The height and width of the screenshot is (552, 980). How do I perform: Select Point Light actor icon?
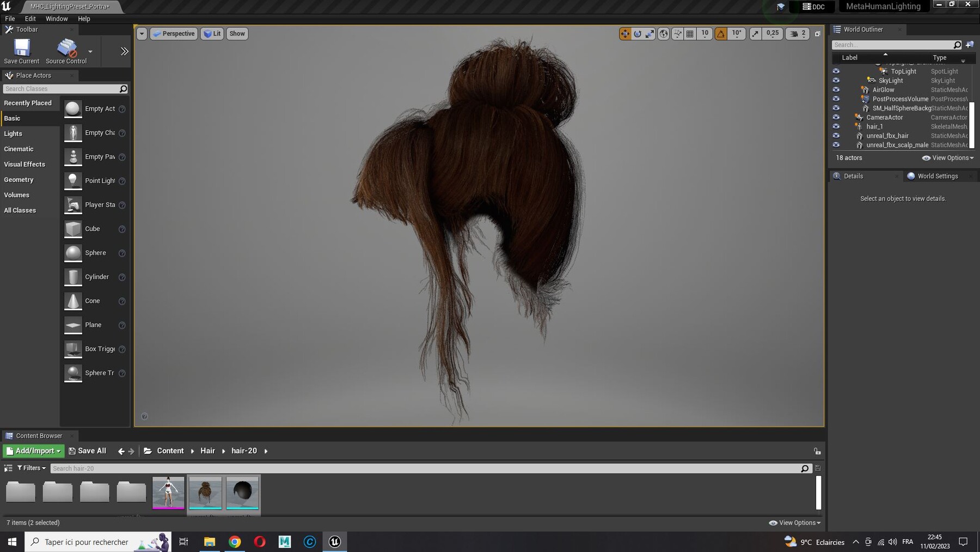click(x=73, y=181)
